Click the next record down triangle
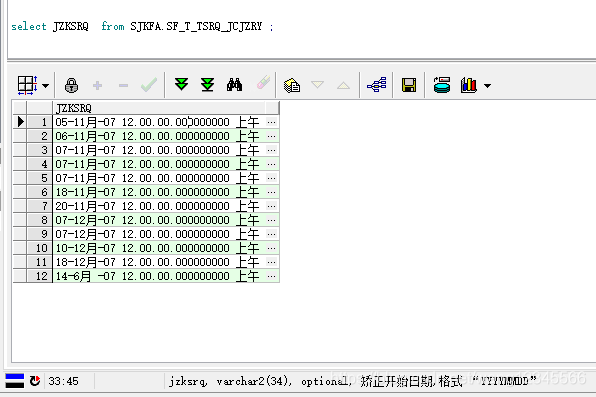 (x=317, y=84)
